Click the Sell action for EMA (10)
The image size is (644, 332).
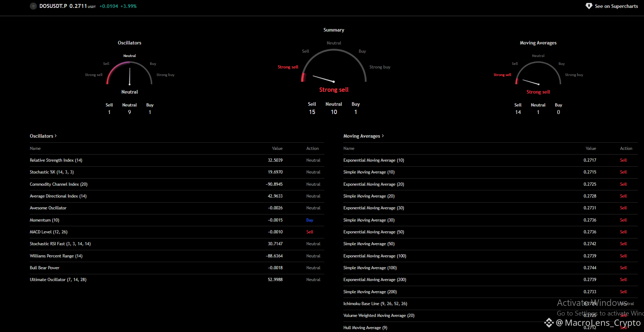tap(623, 160)
